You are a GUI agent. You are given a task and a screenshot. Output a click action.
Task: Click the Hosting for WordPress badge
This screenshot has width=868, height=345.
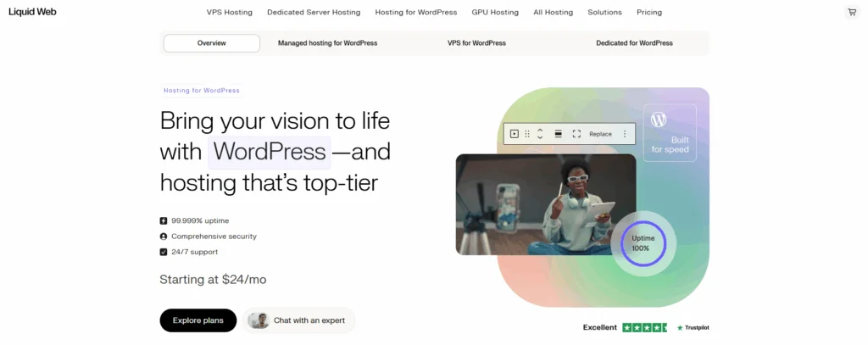[x=202, y=90]
